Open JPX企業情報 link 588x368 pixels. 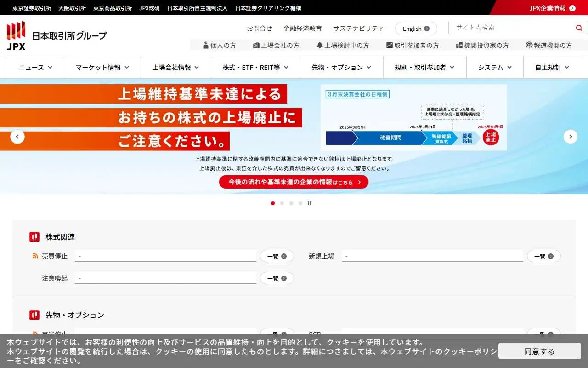[552, 8]
